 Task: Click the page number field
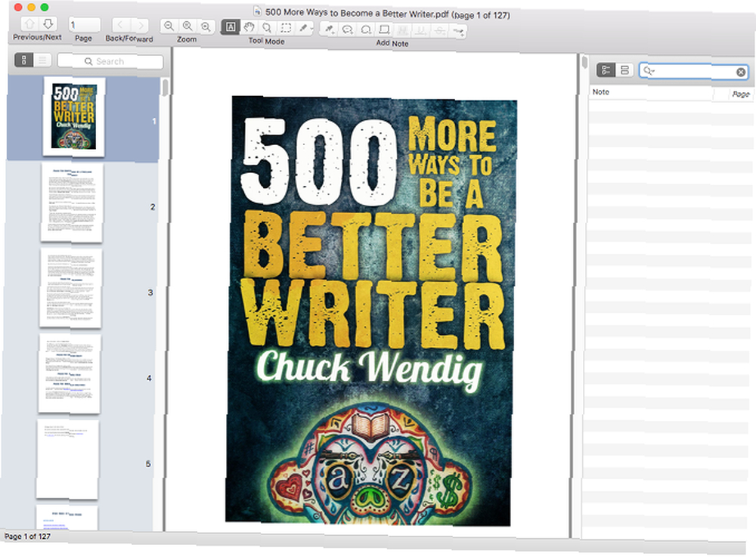(84, 25)
